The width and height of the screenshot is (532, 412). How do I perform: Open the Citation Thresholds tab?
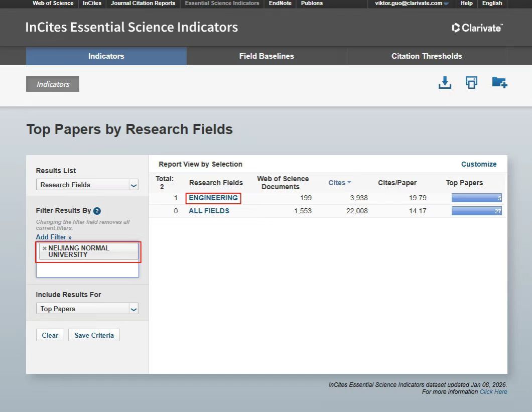427,56
